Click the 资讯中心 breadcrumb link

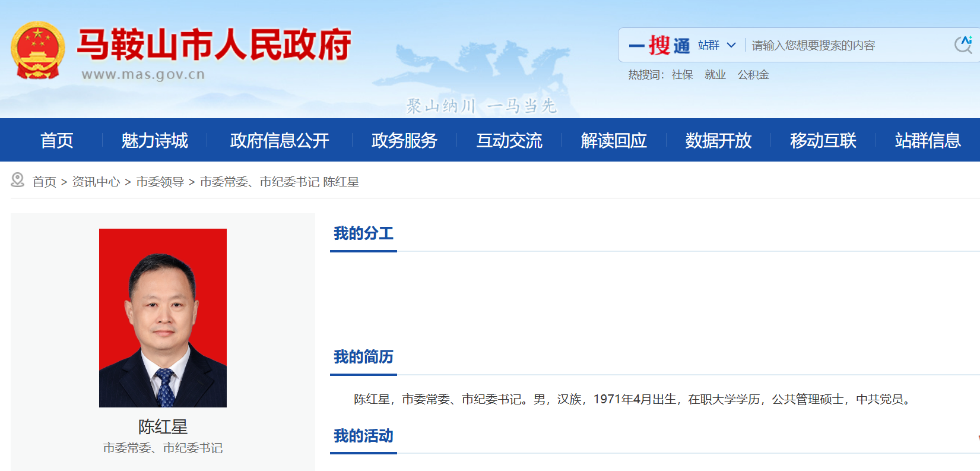click(96, 182)
